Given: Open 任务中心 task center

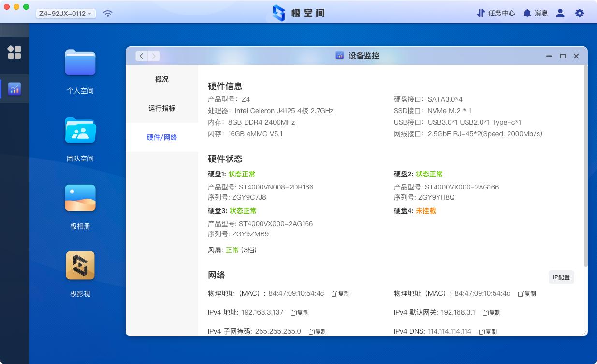Looking at the screenshot, I should coord(496,13).
